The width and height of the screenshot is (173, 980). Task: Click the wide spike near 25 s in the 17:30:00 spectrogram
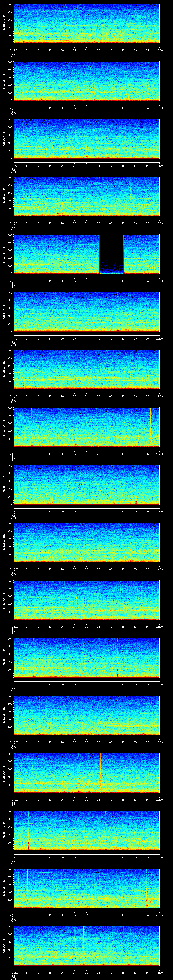(75, 945)
